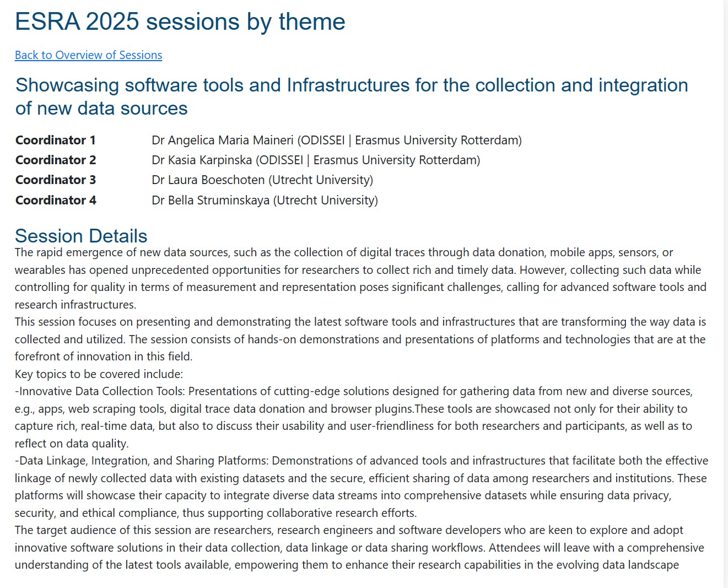Click the 'forefront of innovation in this field' line
Viewport: 728px width, 588px height.
(104, 357)
